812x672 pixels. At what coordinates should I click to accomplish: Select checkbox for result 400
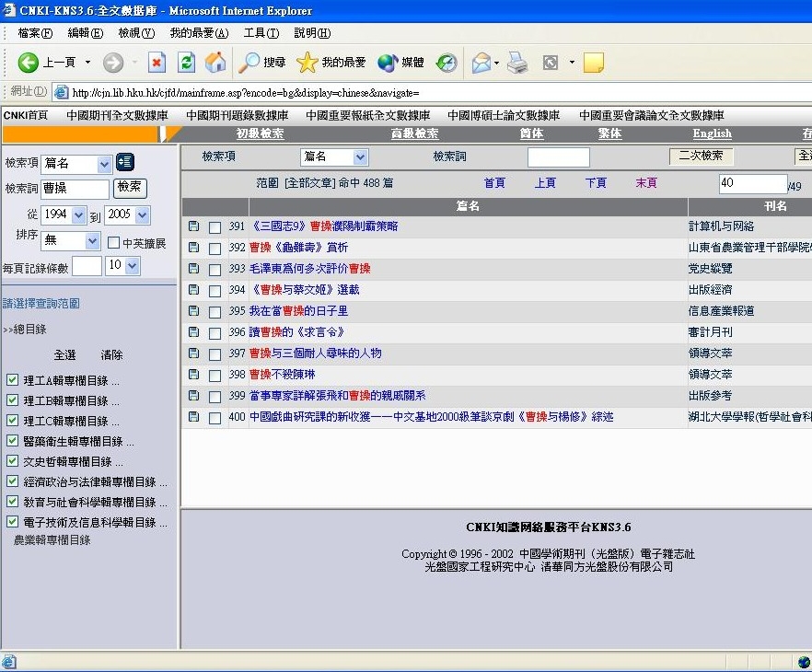click(x=215, y=418)
